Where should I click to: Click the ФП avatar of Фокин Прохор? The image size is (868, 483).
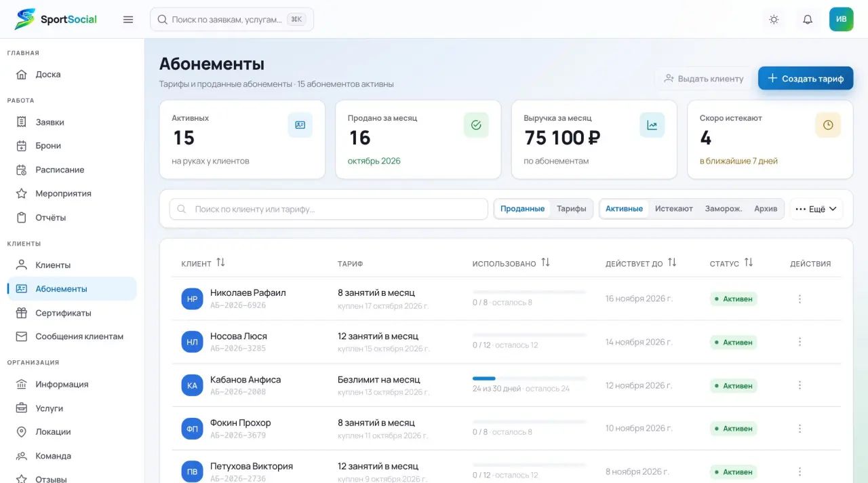click(192, 429)
